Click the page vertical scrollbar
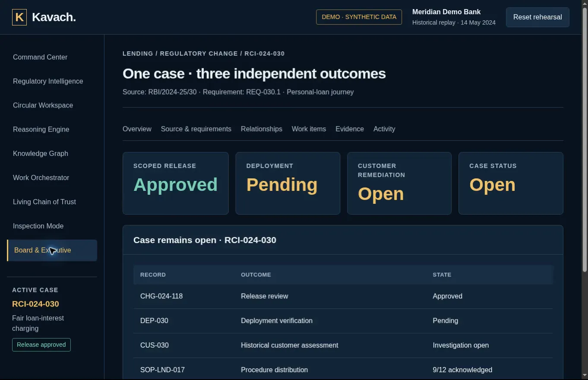This screenshot has width=588, height=380. [585, 140]
